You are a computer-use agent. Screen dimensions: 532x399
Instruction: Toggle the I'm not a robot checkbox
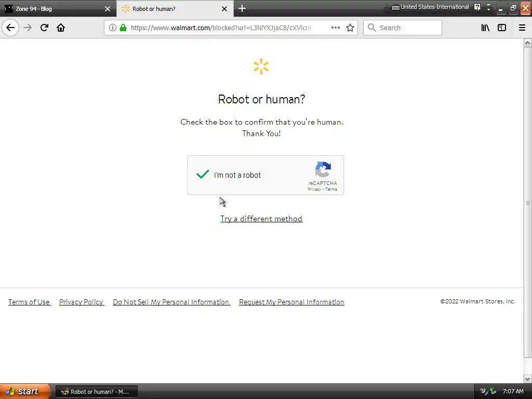click(203, 175)
